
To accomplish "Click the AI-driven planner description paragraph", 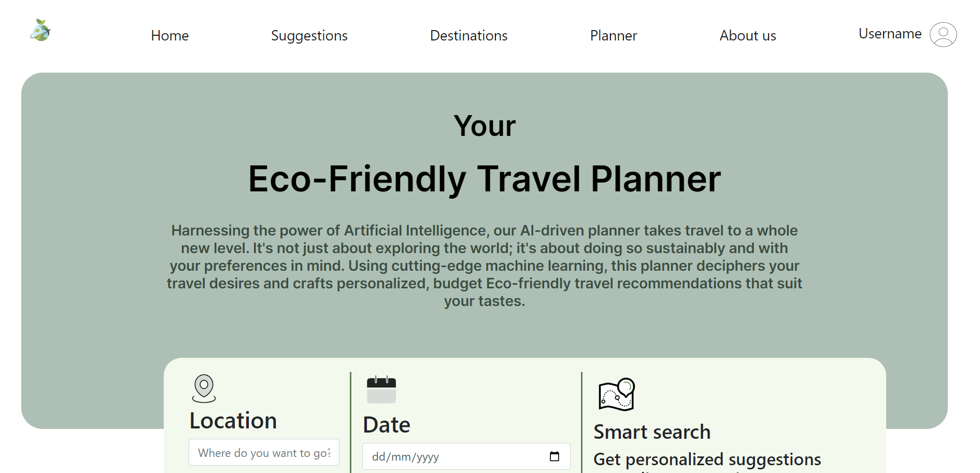I will [x=485, y=266].
